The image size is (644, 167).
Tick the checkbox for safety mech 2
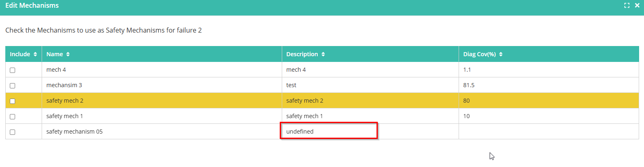click(x=13, y=101)
